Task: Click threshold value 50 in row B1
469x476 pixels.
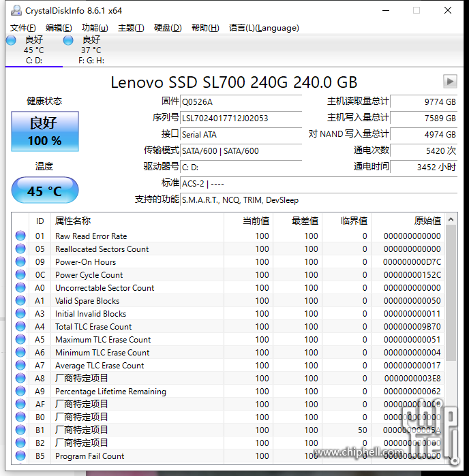Action: point(362,430)
